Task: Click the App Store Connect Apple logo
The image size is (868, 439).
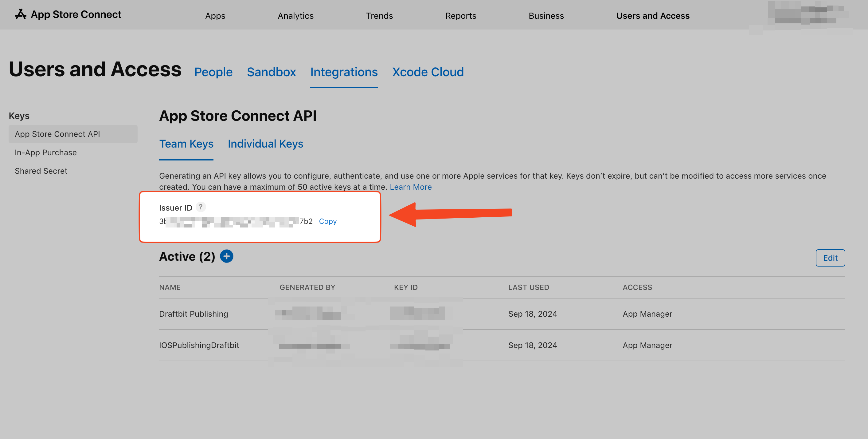Action: pyautogui.click(x=21, y=14)
